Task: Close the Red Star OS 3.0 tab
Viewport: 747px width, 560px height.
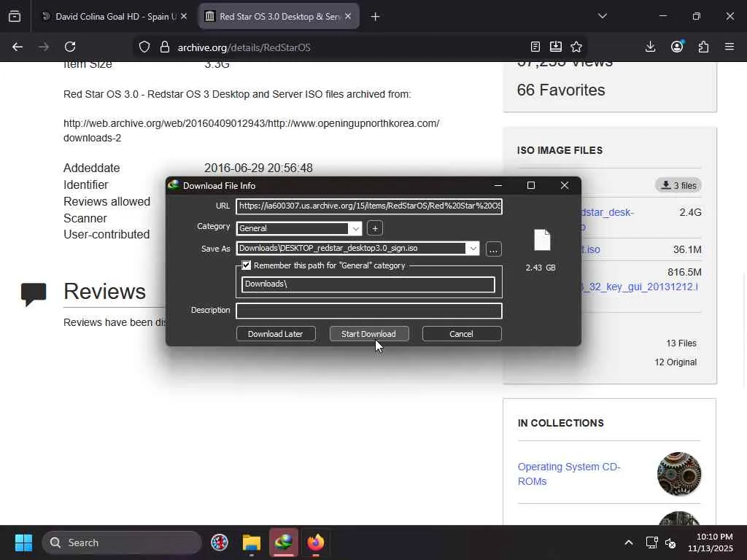Action: (348, 17)
